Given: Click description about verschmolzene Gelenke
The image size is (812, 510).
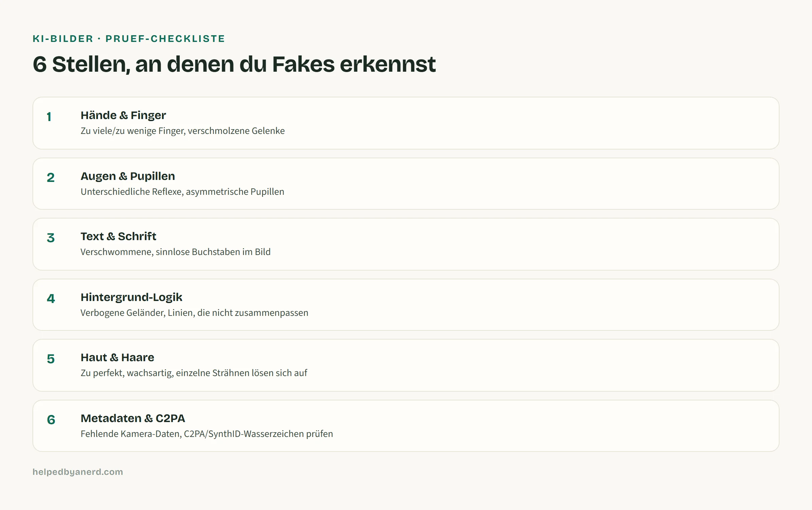Looking at the screenshot, I should (x=183, y=131).
